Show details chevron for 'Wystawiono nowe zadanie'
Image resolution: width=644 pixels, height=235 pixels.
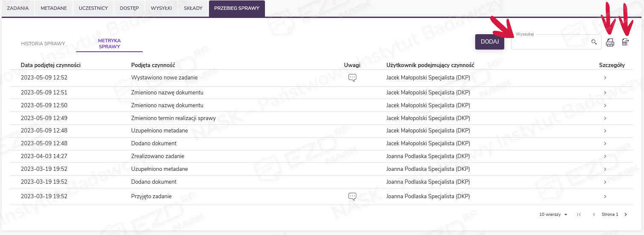pos(605,78)
